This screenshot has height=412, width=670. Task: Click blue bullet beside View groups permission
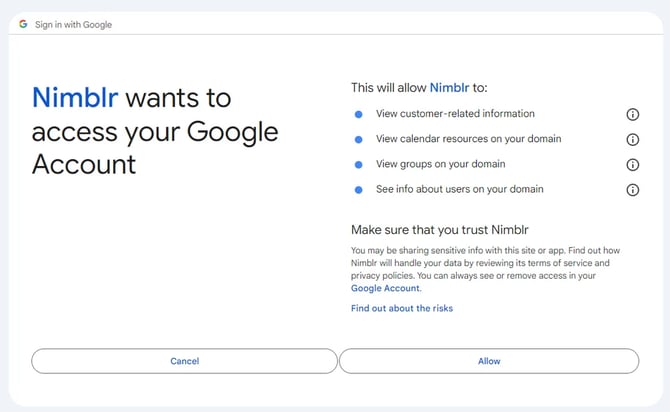359,165
